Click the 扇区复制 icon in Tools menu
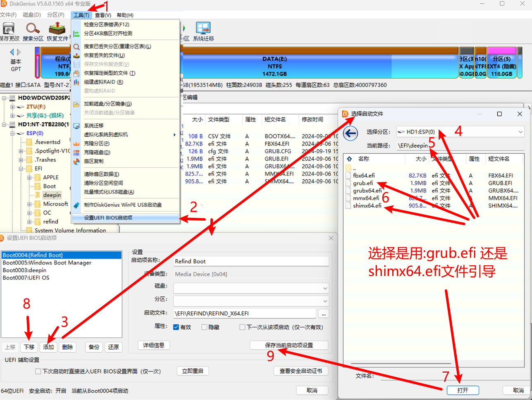Screen dimensions: 532x400 [x=76, y=161]
